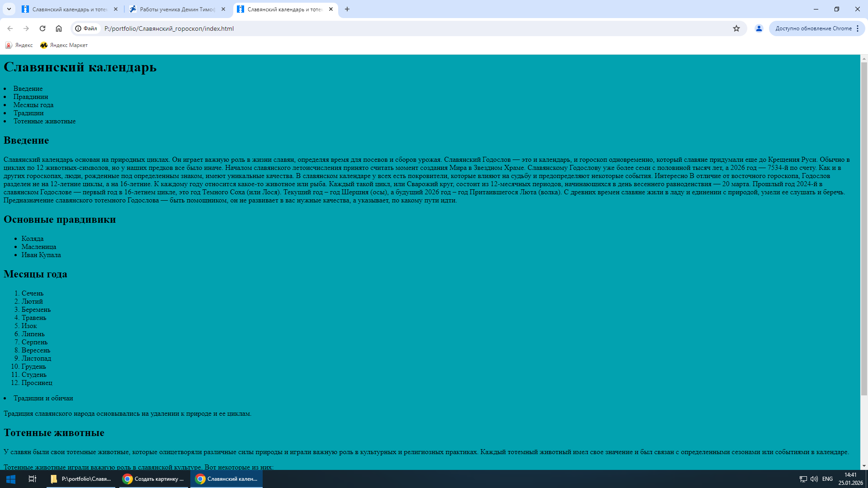Open Яндекс Маркет bookmark
The height and width of the screenshot is (488, 868).
pos(64,45)
